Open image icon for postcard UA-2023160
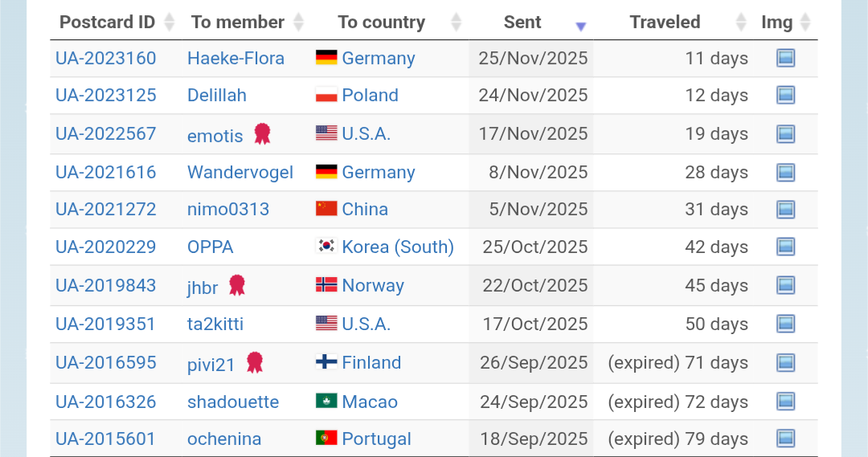 pyautogui.click(x=785, y=58)
